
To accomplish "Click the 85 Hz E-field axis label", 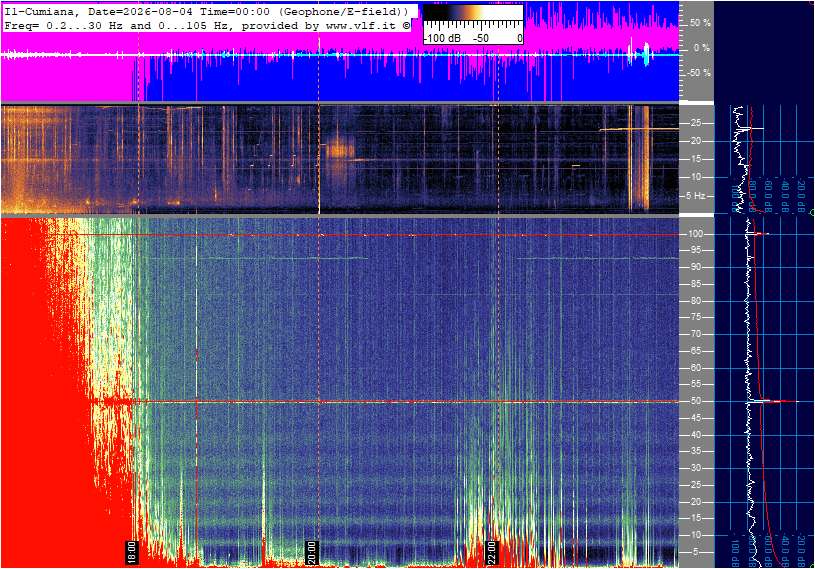I will click(x=695, y=284).
